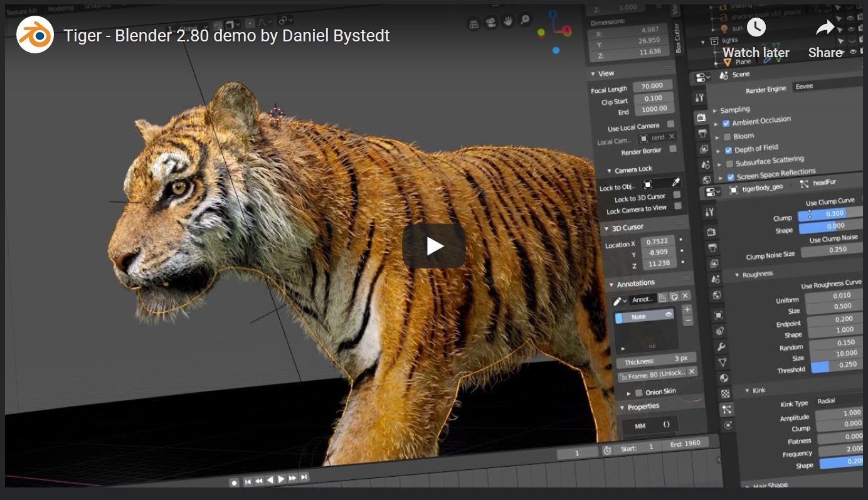Screen dimensions: 868x500
Task: Play animation forward in timeline
Action: coord(282,479)
